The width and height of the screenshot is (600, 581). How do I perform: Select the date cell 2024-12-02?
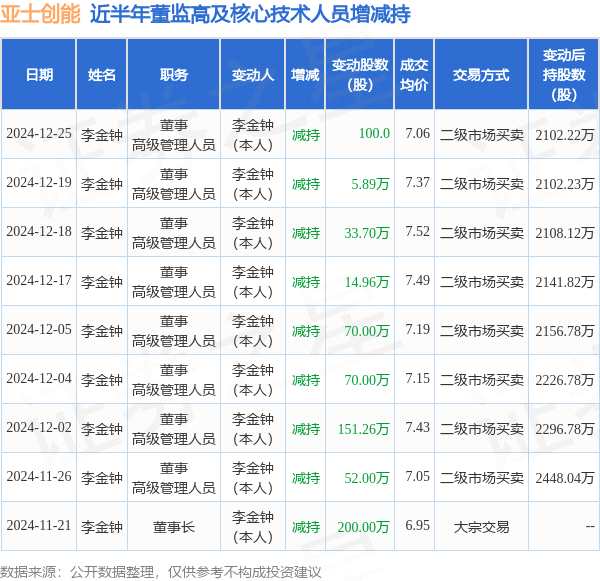39,428
